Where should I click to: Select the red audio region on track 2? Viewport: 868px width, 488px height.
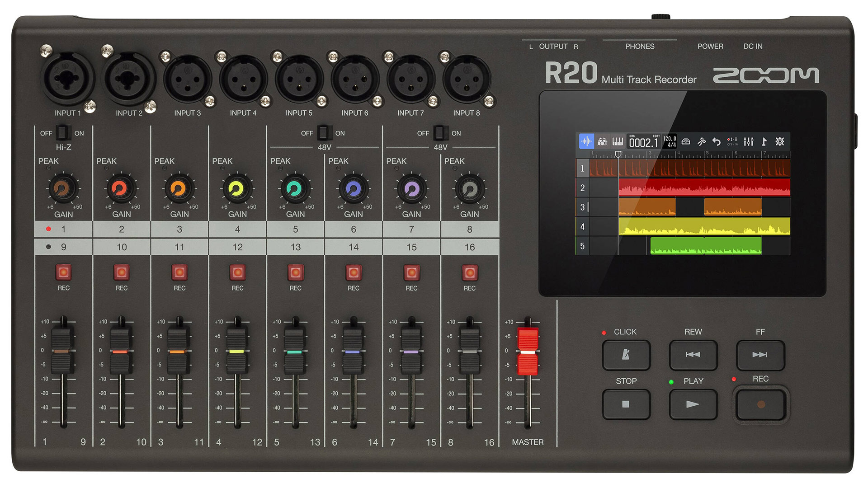[704, 188]
